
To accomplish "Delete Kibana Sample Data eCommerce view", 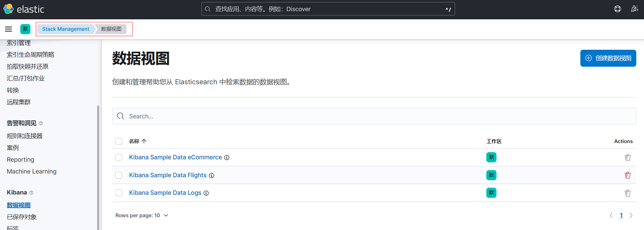I will click(x=628, y=158).
